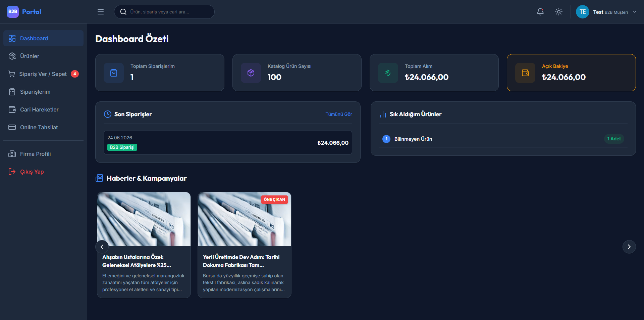Image resolution: width=644 pixels, height=320 pixels.
Task: Open Sipariş Ver / Sepet
Action: 44,74
